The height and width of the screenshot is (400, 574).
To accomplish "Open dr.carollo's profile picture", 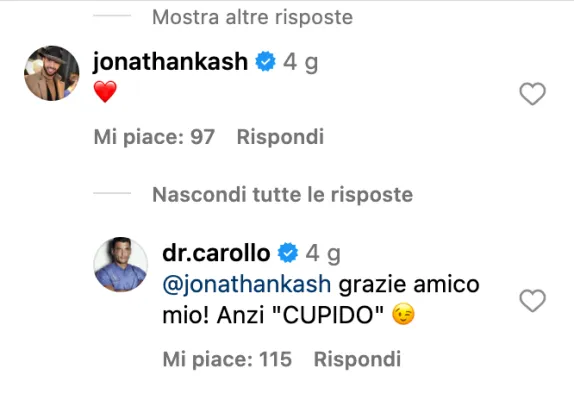I will pyautogui.click(x=121, y=264).
